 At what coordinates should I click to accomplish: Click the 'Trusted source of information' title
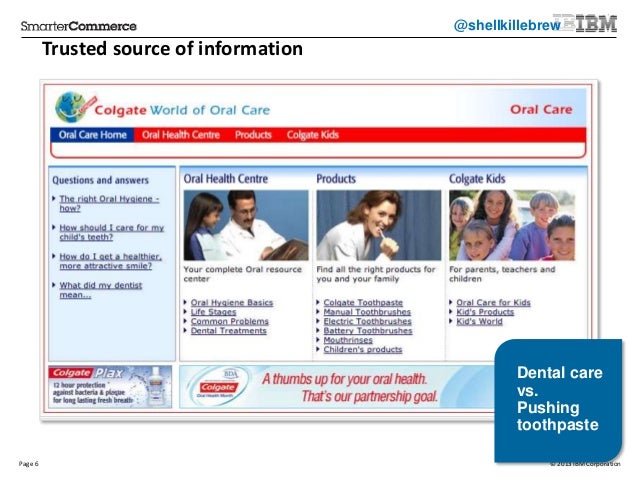[173, 49]
